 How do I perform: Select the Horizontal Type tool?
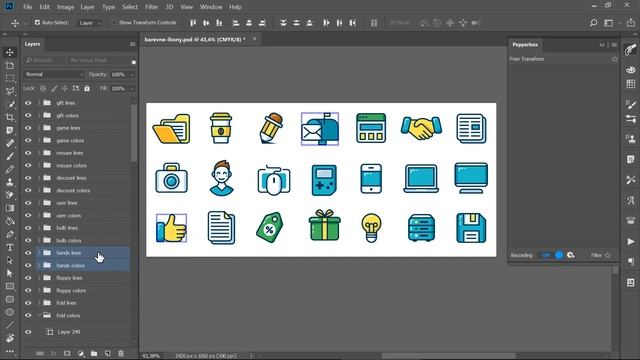click(10, 247)
